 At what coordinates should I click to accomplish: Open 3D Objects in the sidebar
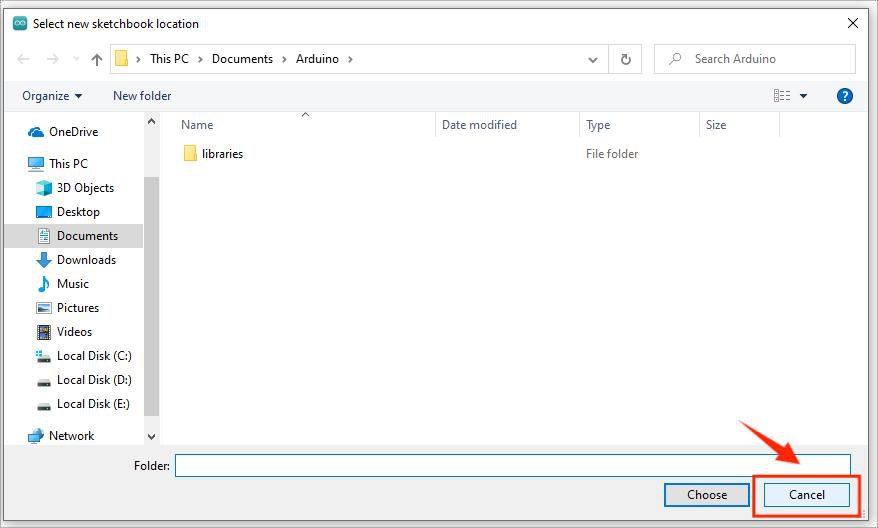tap(85, 188)
